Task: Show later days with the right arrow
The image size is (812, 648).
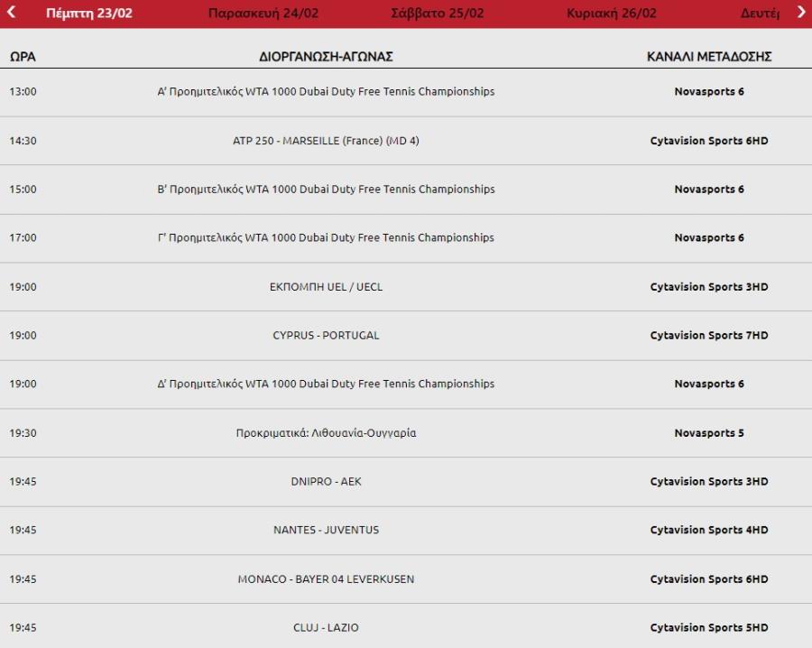Action: point(801,12)
